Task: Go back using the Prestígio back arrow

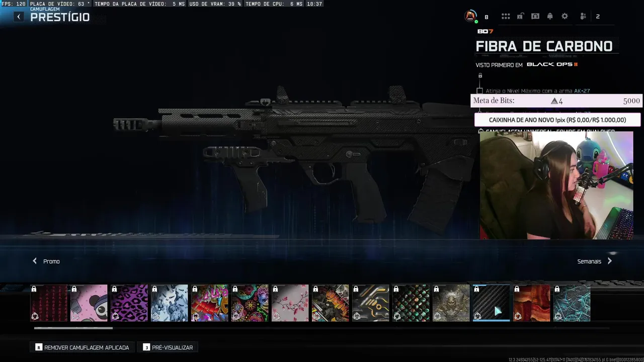Action: click(19, 17)
